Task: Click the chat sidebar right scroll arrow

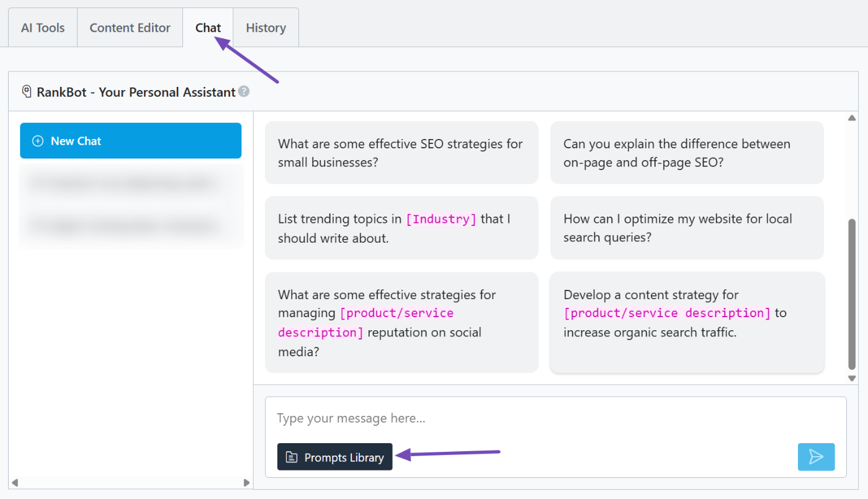Action: (246, 482)
